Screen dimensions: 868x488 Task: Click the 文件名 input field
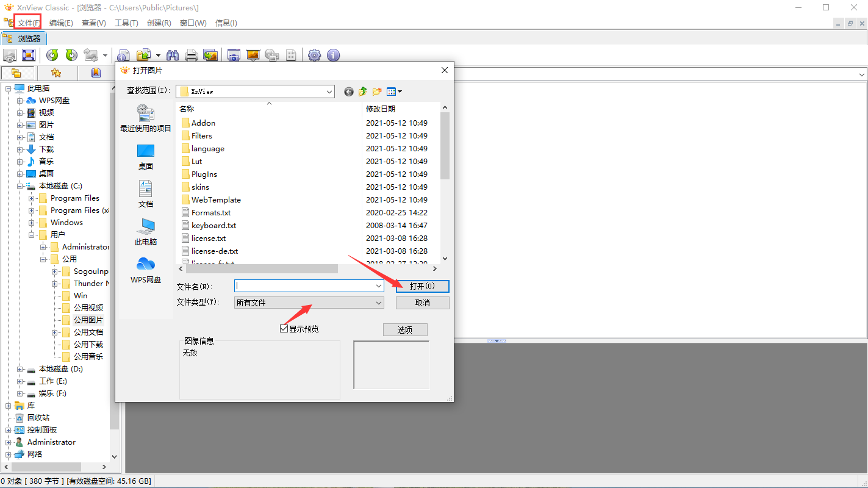(x=304, y=285)
